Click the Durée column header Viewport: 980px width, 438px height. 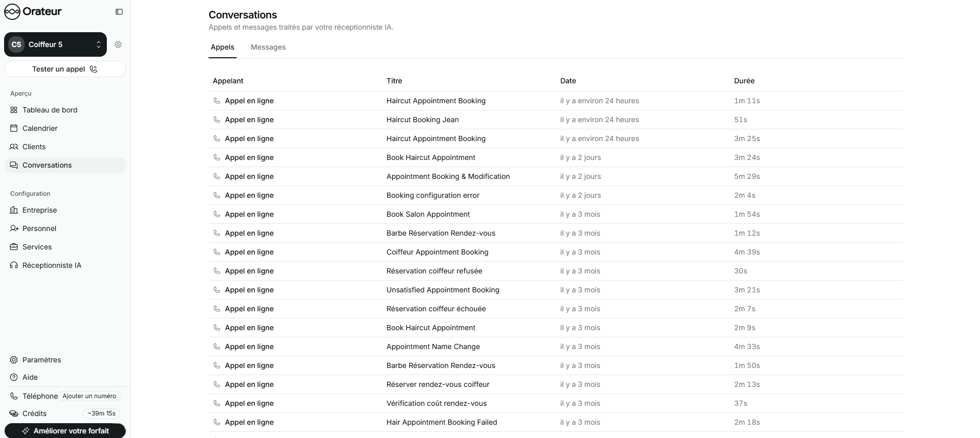(744, 81)
